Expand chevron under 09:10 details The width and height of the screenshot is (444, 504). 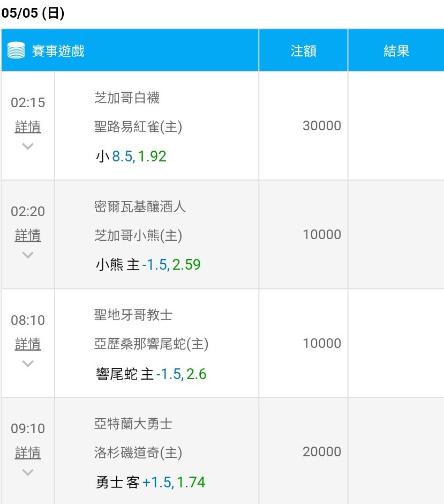point(28,472)
